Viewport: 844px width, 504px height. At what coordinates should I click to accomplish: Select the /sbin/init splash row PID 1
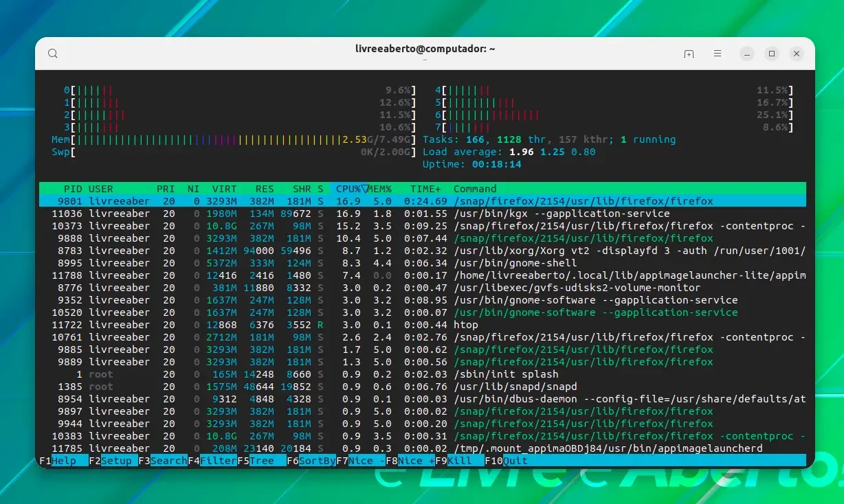[423, 374]
